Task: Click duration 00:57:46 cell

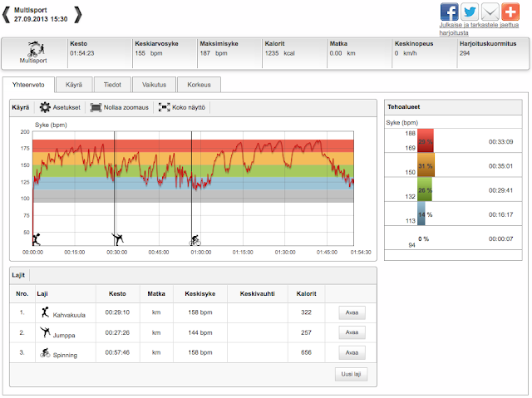Action: pyautogui.click(x=117, y=352)
